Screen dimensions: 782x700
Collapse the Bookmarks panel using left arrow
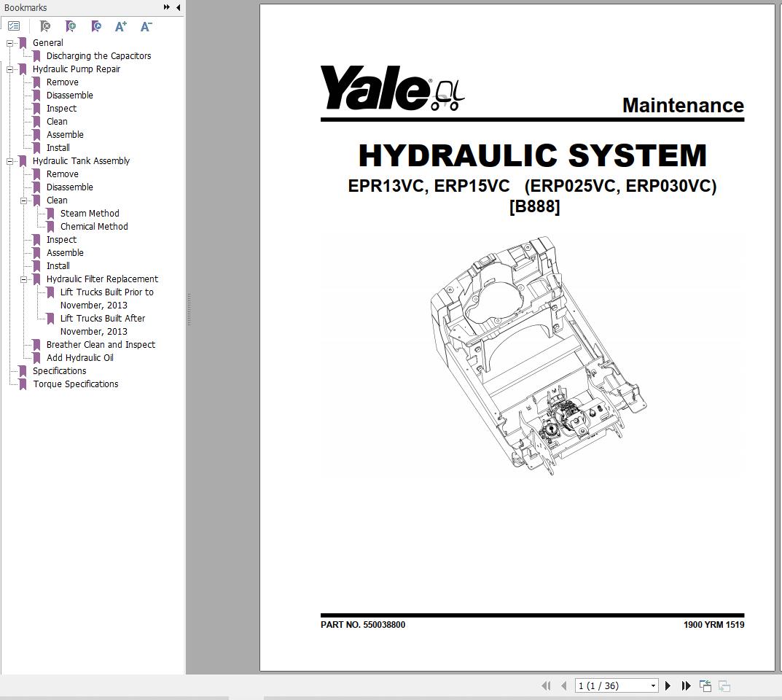[179, 7]
